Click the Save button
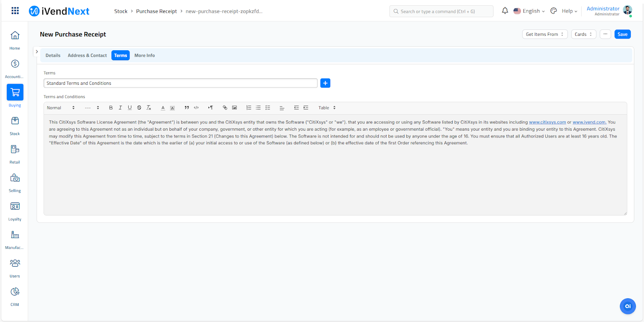 click(622, 34)
